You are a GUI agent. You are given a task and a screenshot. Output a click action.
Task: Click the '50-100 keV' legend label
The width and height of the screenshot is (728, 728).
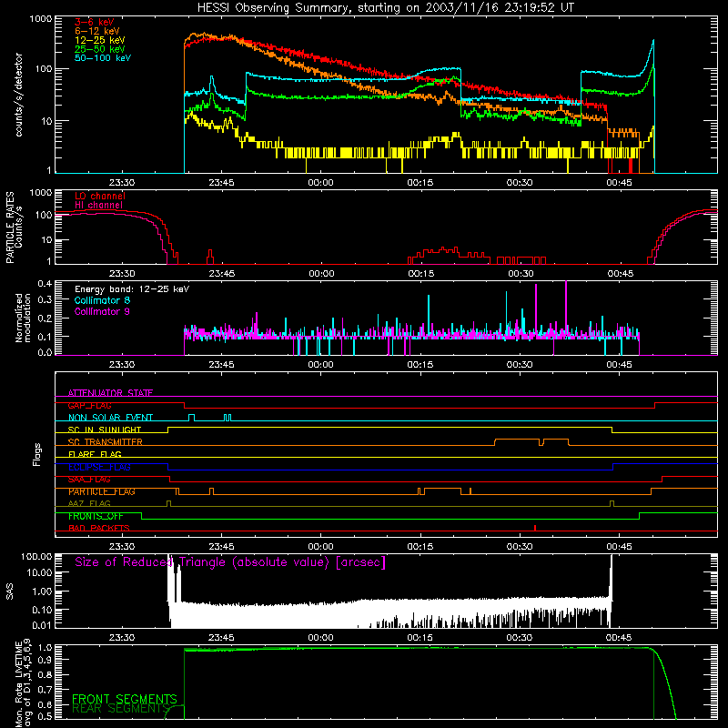pyautogui.click(x=103, y=58)
